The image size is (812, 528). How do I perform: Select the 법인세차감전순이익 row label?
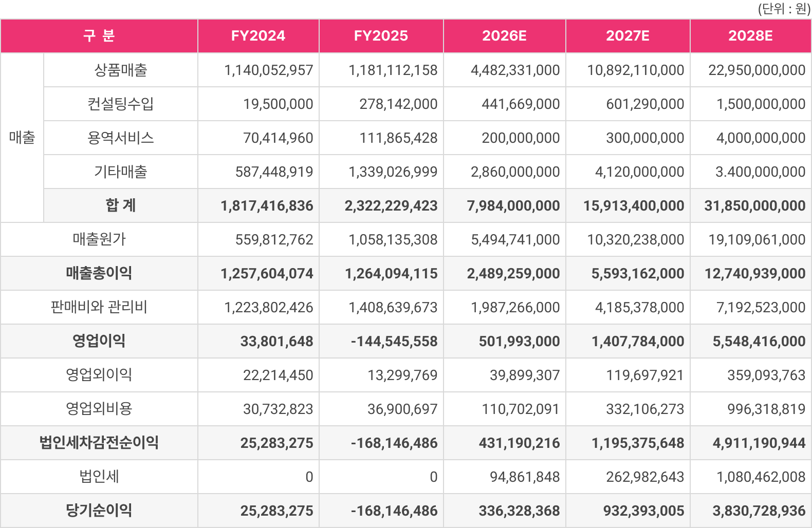point(99,443)
